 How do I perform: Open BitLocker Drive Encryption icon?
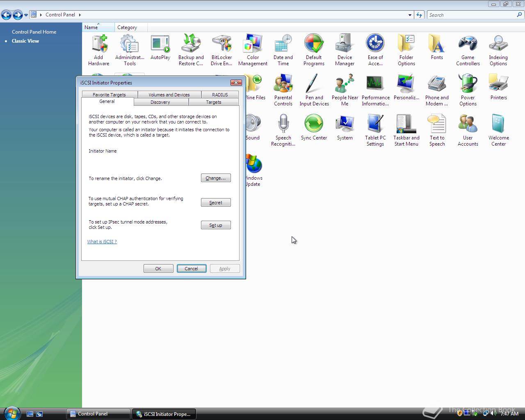click(x=221, y=50)
